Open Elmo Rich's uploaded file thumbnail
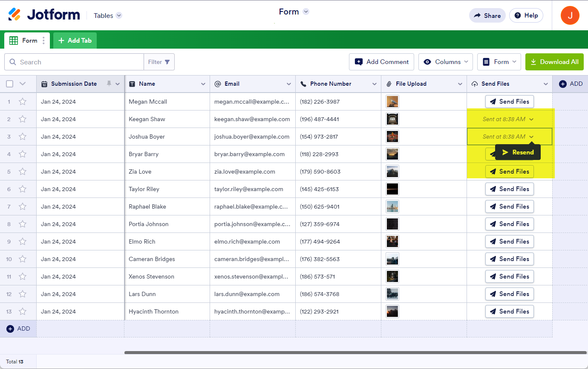Screen dimensions: 588x369 (x=392, y=241)
